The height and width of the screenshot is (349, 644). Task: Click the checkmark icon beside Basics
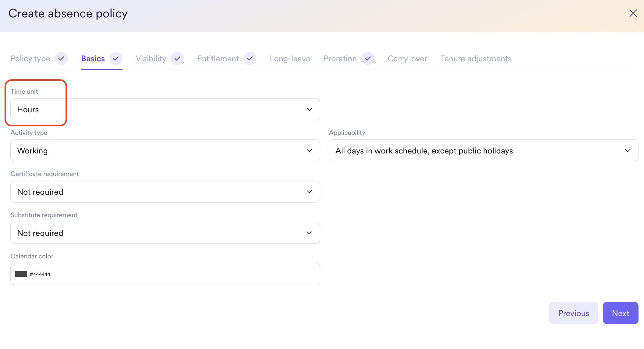pyautogui.click(x=116, y=58)
